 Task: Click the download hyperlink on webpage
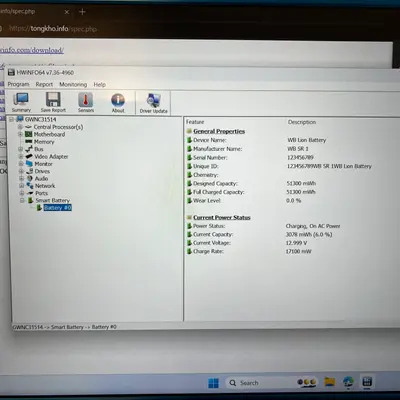32,50
